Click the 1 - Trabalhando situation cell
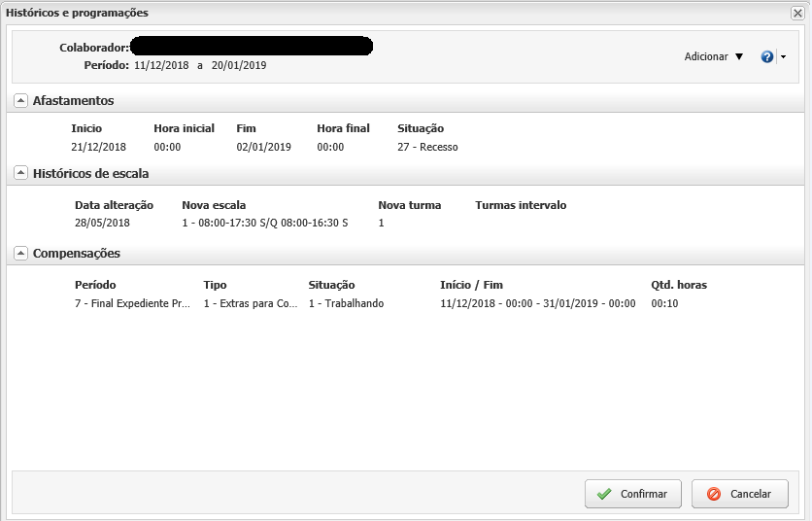The height and width of the screenshot is (521, 812). coord(346,304)
